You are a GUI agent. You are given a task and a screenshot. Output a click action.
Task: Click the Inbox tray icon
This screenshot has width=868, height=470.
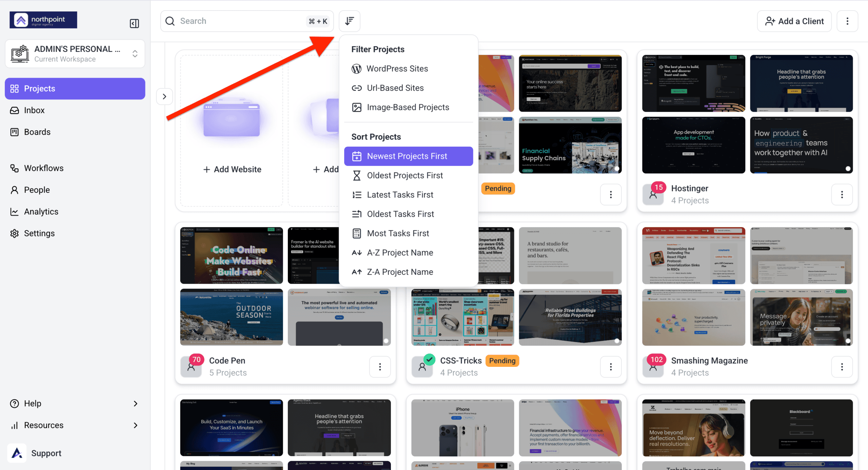pyautogui.click(x=15, y=110)
